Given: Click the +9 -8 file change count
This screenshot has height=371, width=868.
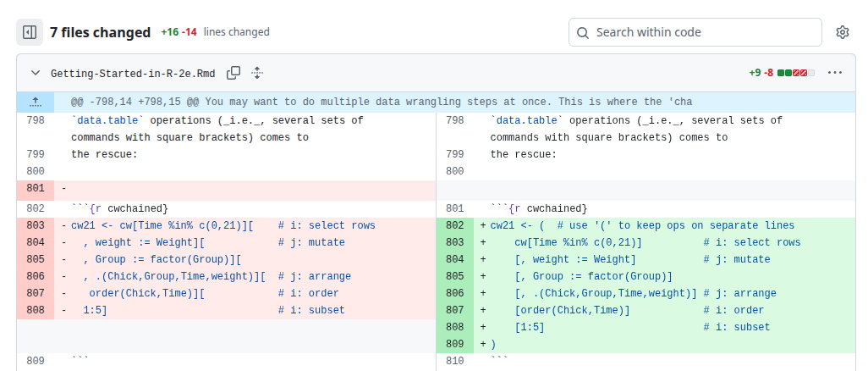Looking at the screenshot, I should [761, 73].
